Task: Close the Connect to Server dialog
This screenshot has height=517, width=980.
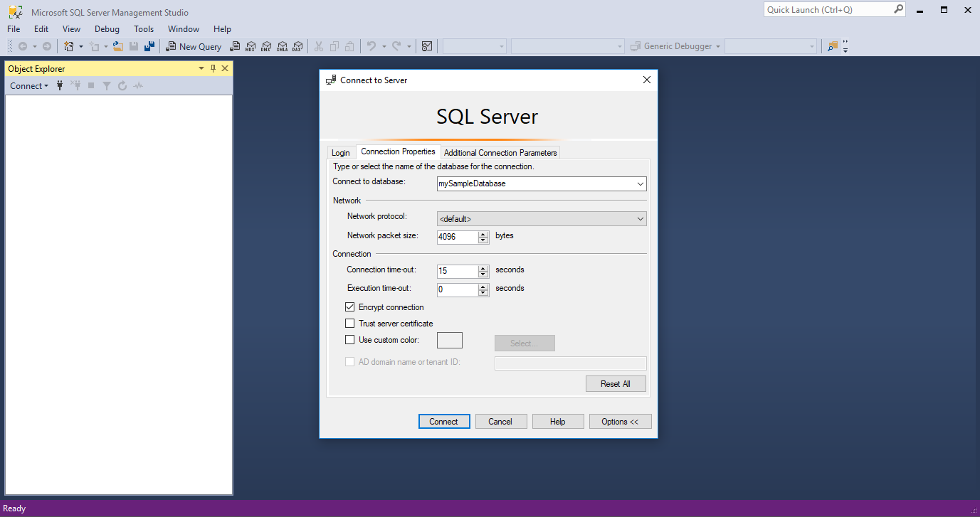Action: pyautogui.click(x=647, y=80)
